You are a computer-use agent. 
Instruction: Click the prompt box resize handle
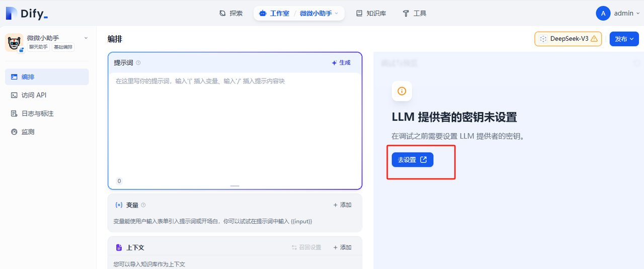click(x=235, y=186)
